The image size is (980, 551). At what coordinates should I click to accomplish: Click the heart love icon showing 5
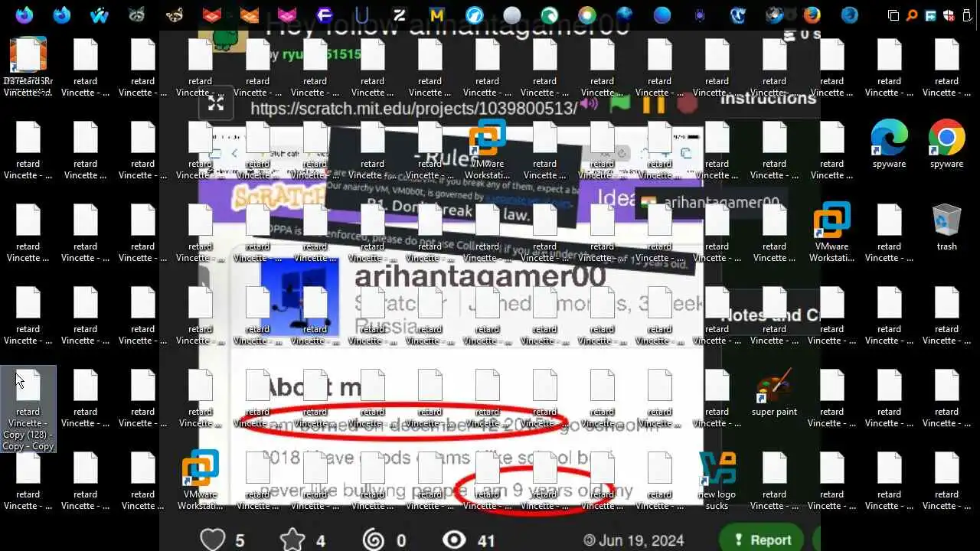tap(213, 540)
